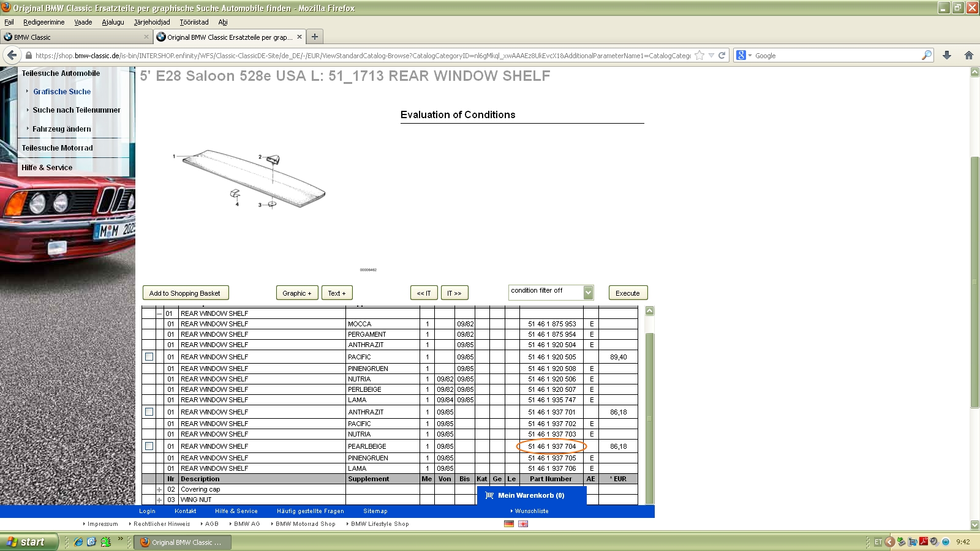Click the Häufig gestellte Fragen link
The height and width of the screenshot is (551, 980).
(311, 511)
